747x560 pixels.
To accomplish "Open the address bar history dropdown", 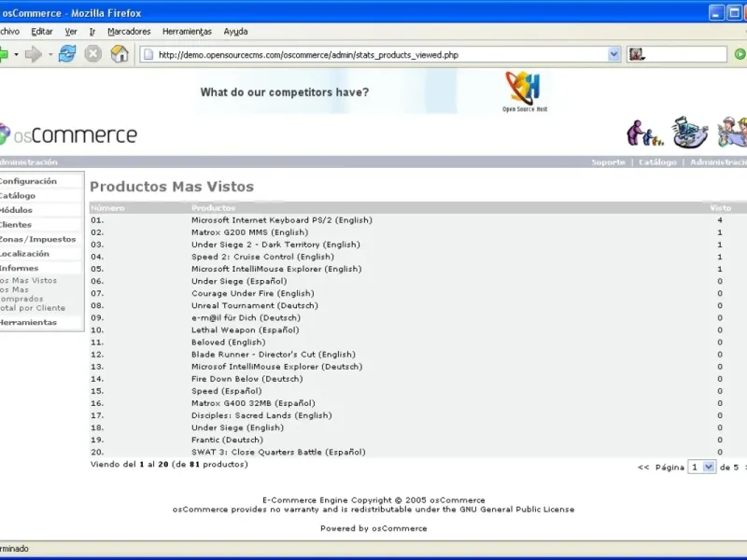I will pyautogui.click(x=613, y=54).
